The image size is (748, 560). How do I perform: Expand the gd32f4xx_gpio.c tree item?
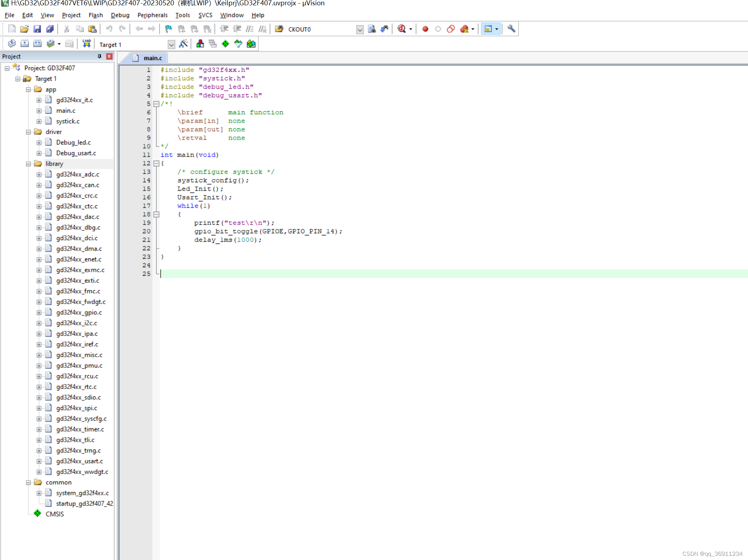pyautogui.click(x=39, y=312)
